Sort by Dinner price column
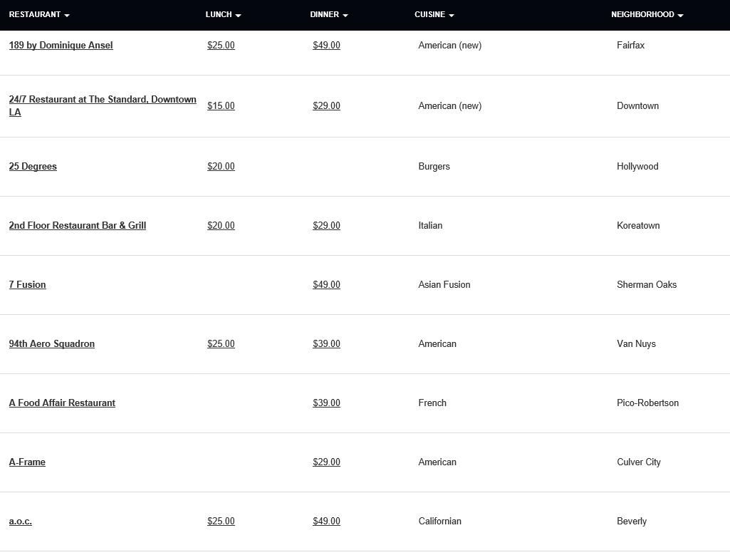 point(328,14)
